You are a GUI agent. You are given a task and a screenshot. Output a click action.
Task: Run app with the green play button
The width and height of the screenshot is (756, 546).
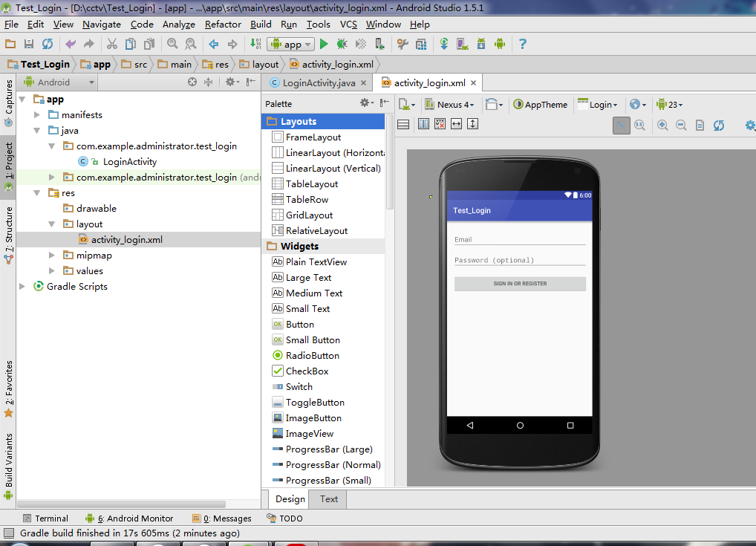click(324, 45)
